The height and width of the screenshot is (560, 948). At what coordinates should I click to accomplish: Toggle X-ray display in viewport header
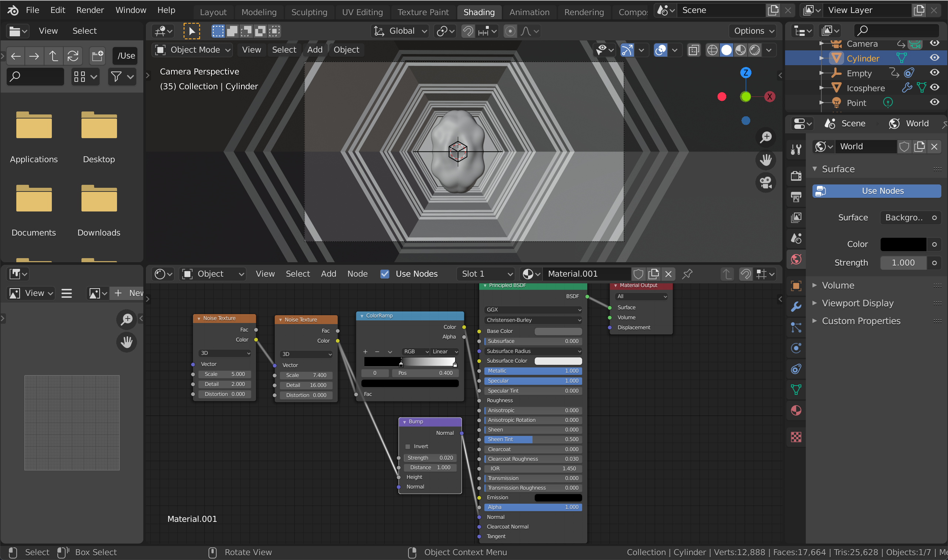click(693, 50)
